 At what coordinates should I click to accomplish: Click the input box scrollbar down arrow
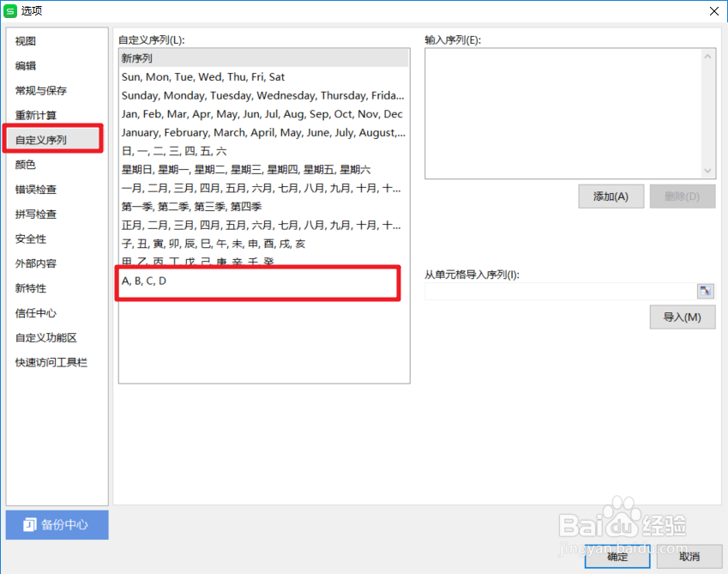[707, 171]
